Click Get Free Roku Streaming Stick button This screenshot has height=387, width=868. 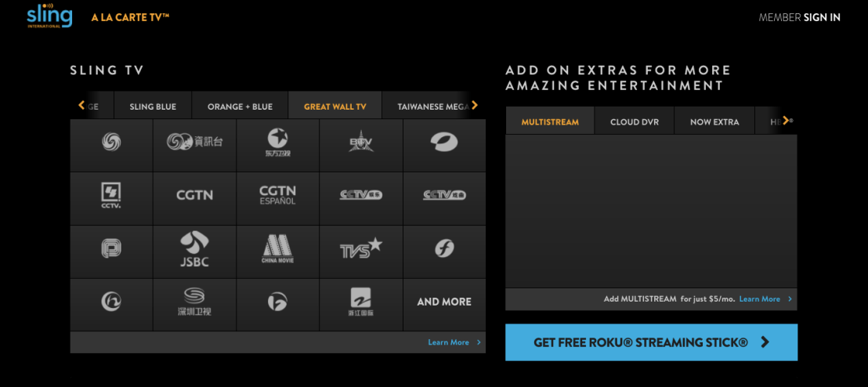point(651,342)
